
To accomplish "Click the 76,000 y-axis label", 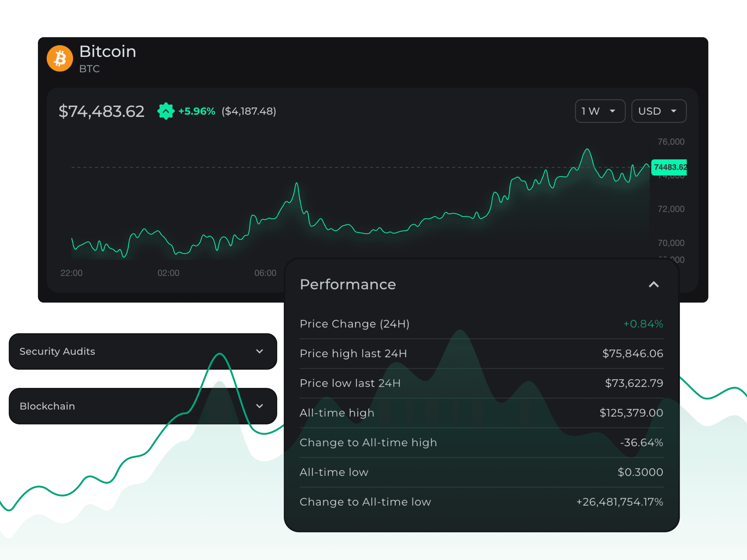I will [x=671, y=142].
